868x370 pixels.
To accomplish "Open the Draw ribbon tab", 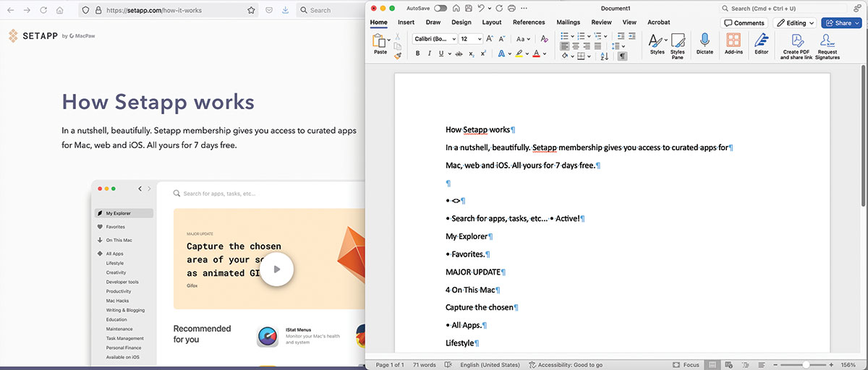I will point(433,22).
